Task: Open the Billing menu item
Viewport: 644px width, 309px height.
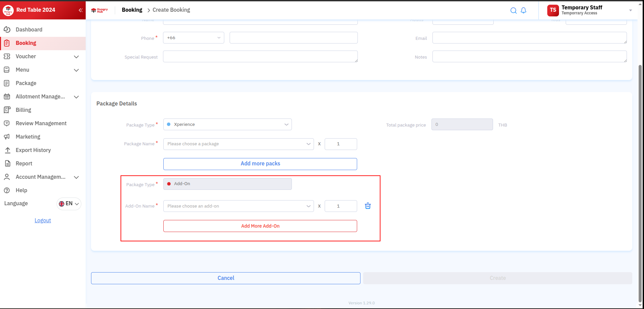Action: 23,110
